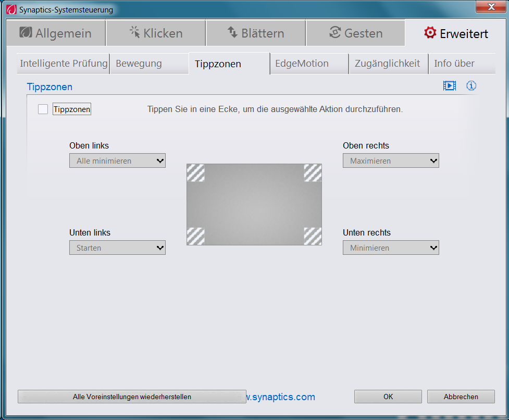Viewport: 509px width, 420px height.
Task: Click the 'Oben links' label
Action: (x=89, y=145)
